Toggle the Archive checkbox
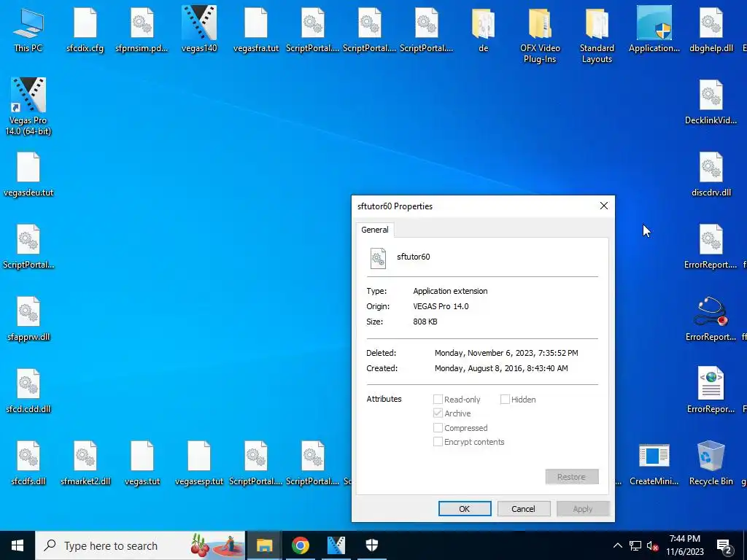Viewport: 747px width, 560px height. [x=438, y=413]
